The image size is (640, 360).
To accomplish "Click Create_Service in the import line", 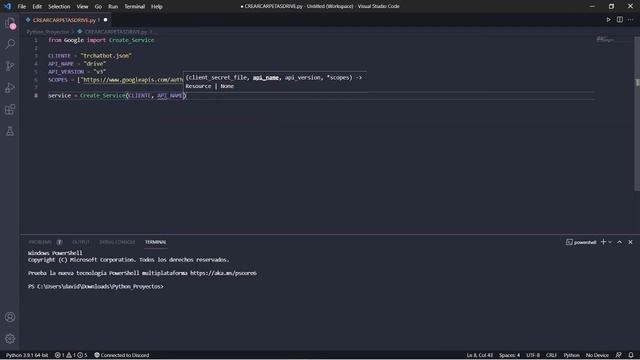I will point(131,40).
